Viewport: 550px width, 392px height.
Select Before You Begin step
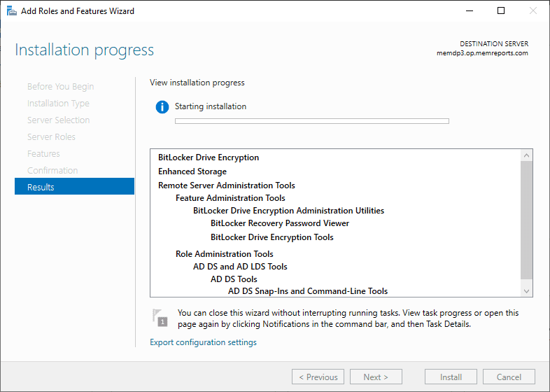point(61,87)
